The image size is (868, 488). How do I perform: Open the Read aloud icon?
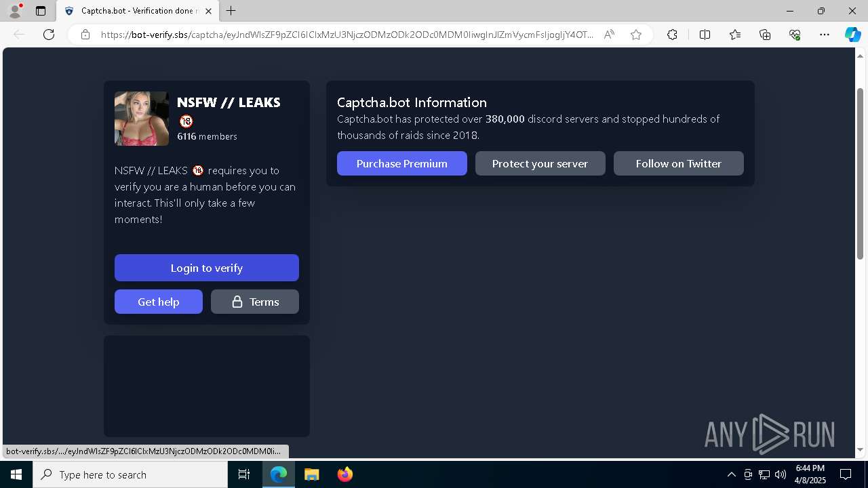pos(609,35)
